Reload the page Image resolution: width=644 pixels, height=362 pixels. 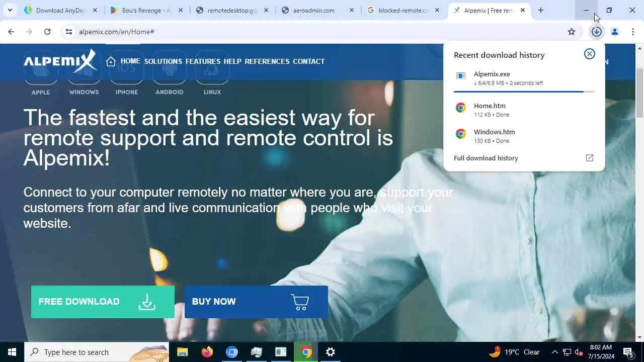(47, 32)
